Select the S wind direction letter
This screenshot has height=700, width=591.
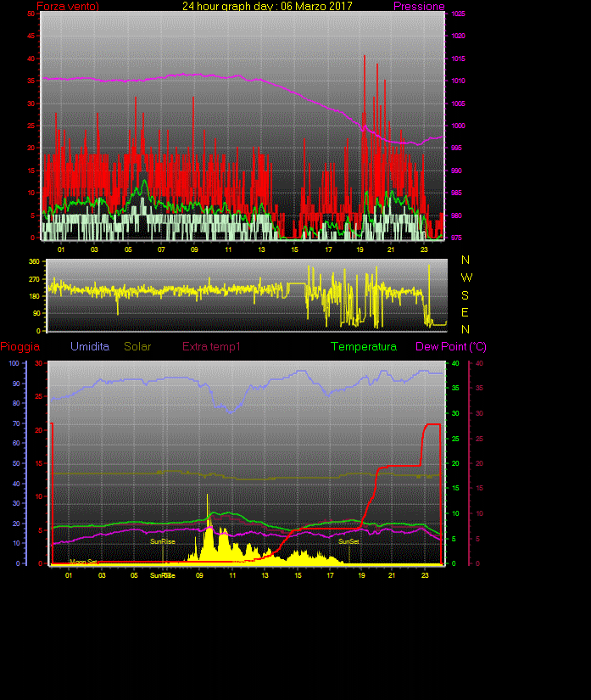(466, 294)
